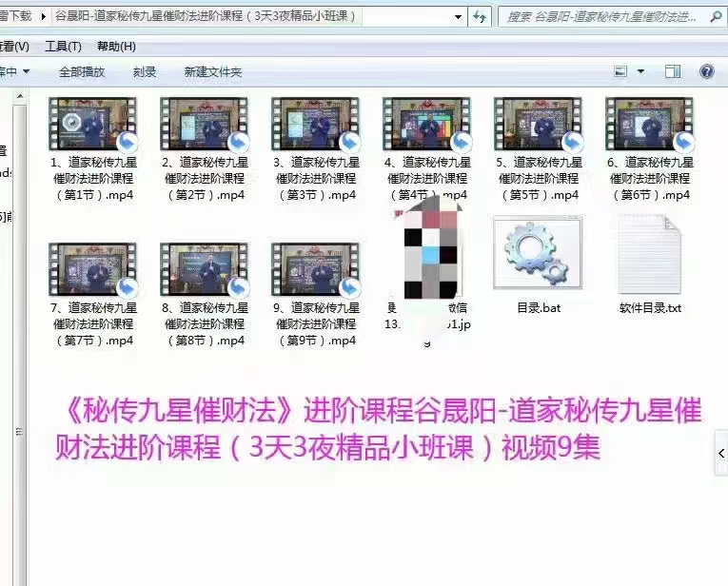
Task: Open the 帮助(H) menu
Action: coord(116,47)
